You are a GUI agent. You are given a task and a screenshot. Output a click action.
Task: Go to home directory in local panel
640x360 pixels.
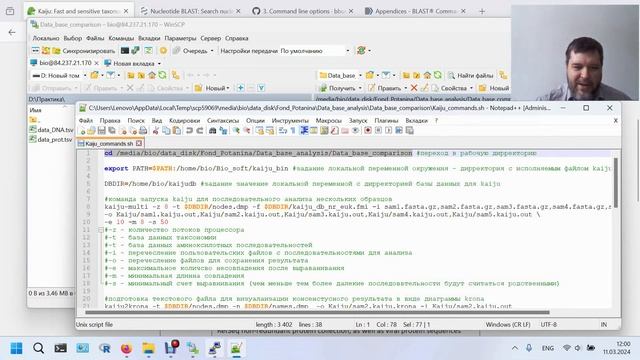[x=152, y=76]
